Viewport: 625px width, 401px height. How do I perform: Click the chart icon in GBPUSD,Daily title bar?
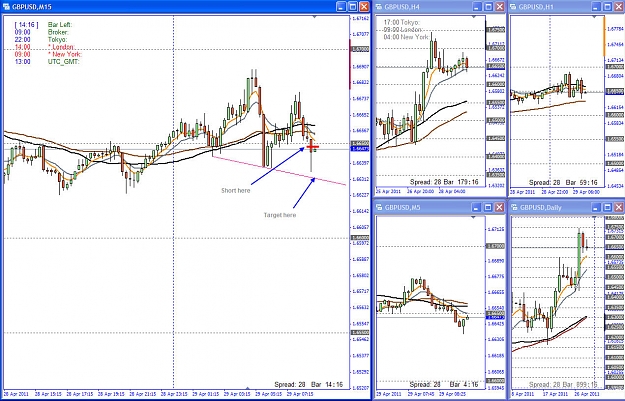click(x=513, y=207)
